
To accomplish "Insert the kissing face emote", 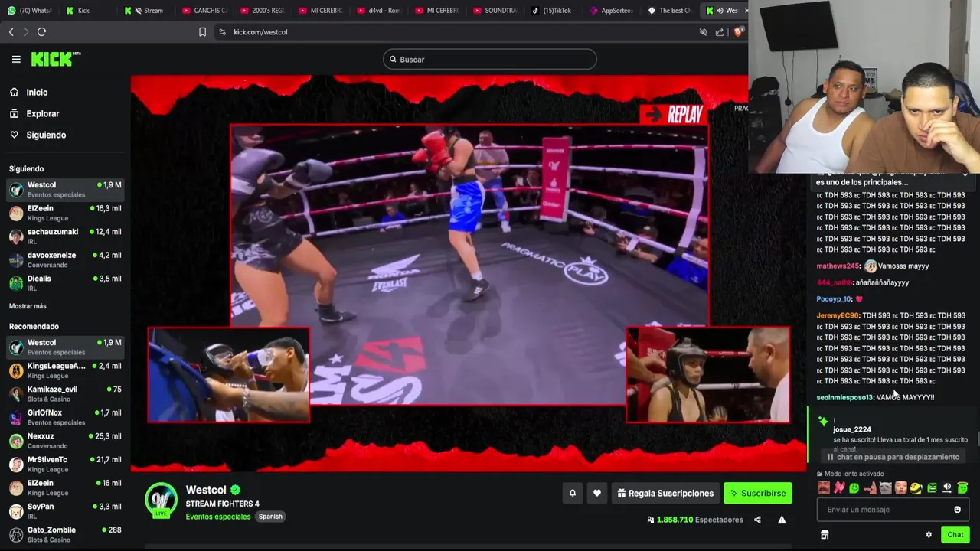I will tap(901, 488).
